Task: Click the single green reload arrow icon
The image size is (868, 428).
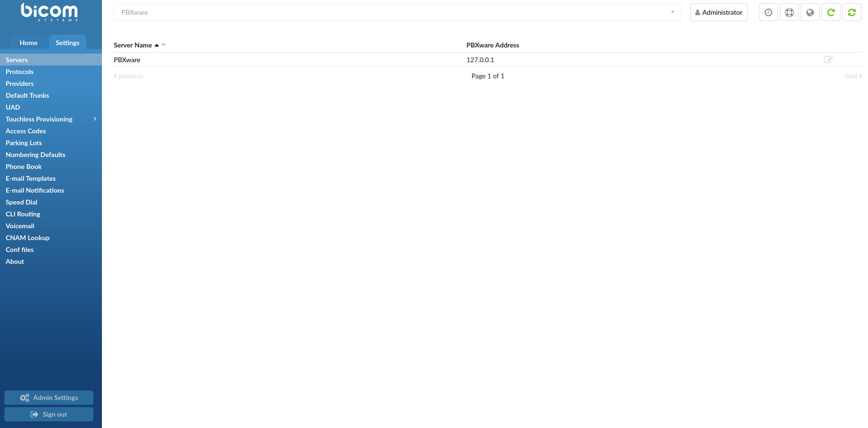Action: (831, 12)
